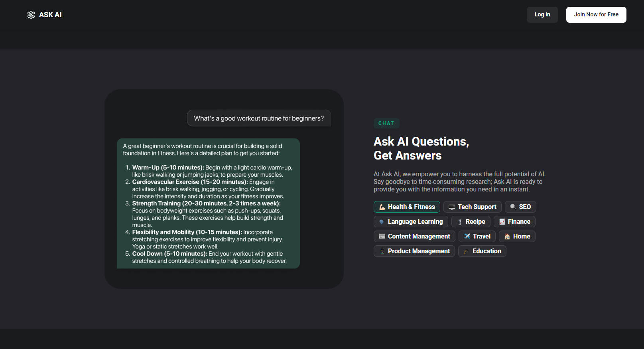Switch to the Travel topic
The height and width of the screenshot is (349, 644).
point(477,237)
